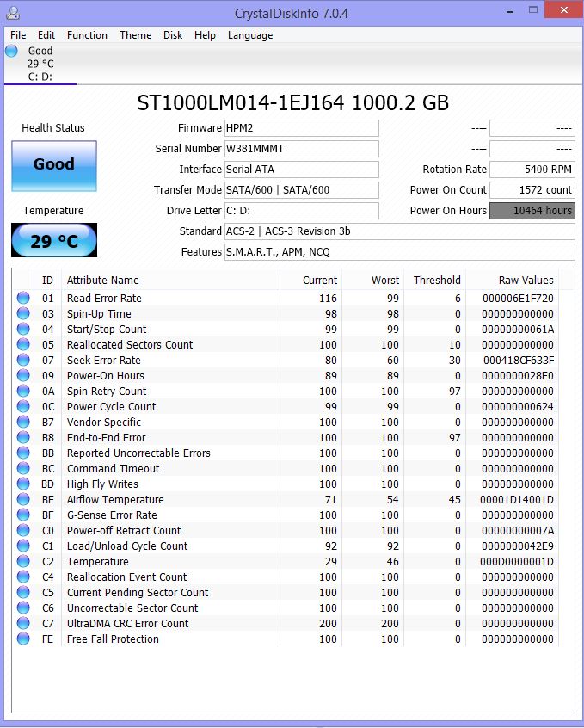Click the Rotation Rate field 5400 RPM
Viewport: 584px width, 728px height.
point(532,170)
